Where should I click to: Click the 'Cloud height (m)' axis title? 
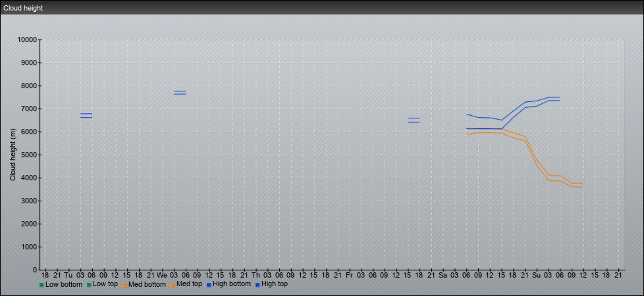click(x=13, y=155)
